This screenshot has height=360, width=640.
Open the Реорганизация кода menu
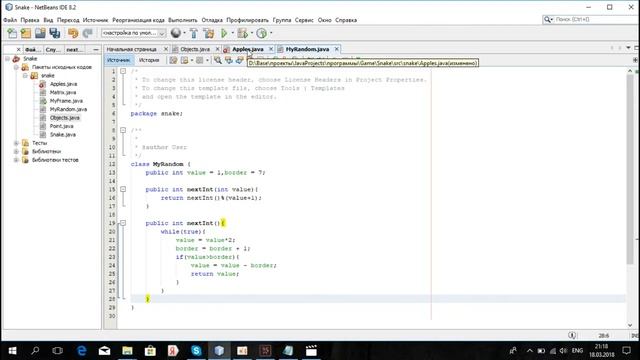pos(138,20)
